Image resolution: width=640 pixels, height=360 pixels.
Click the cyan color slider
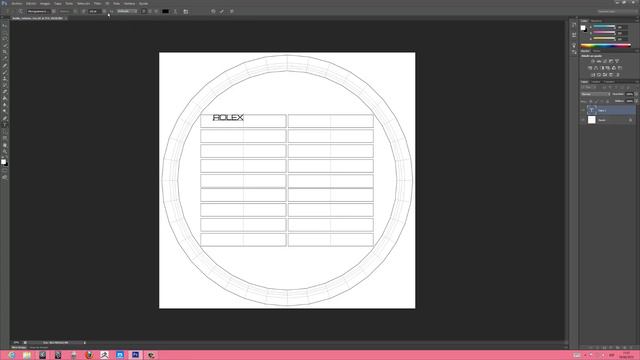604,27
